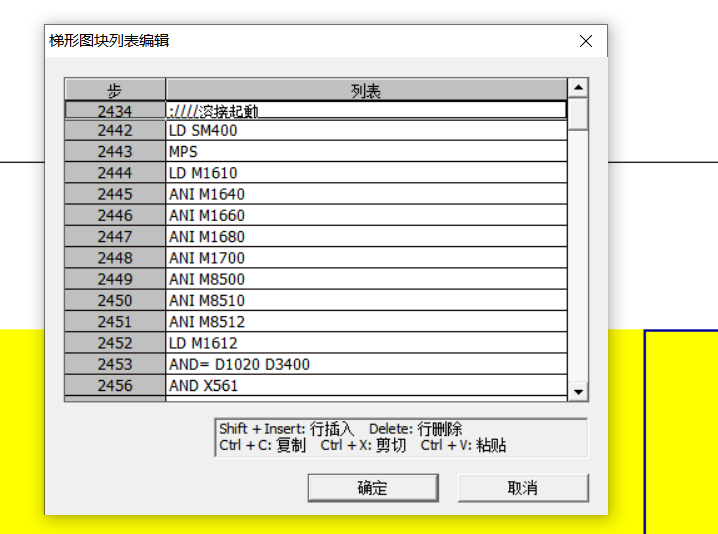Viewport: 718px width, 534px height.
Task: Close the 梯形图块列表编辑 dialog
Action: 586,41
